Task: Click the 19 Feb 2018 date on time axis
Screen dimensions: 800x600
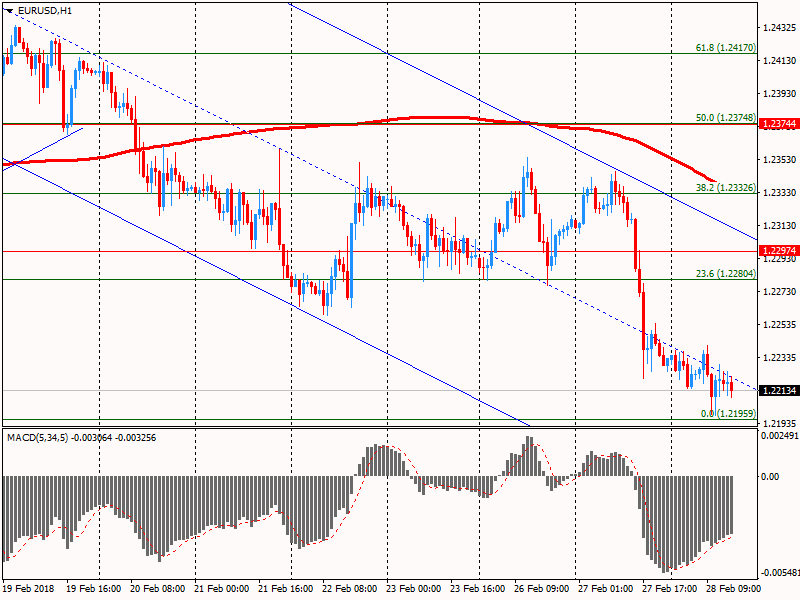Action: pyautogui.click(x=29, y=588)
